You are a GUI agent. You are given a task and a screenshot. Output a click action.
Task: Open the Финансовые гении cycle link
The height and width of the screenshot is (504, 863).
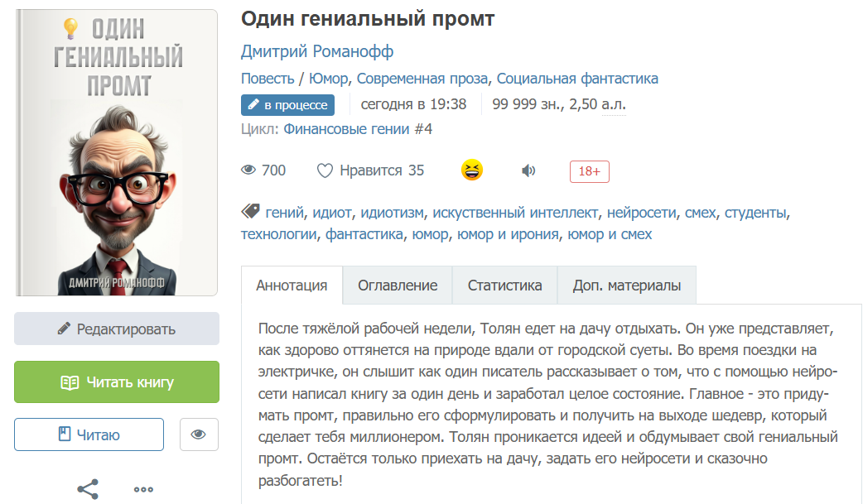(346, 129)
